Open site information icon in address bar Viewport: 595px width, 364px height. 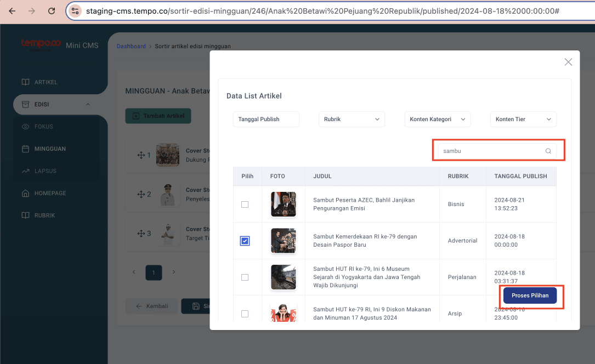pyautogui.click(x=75, y=11)
